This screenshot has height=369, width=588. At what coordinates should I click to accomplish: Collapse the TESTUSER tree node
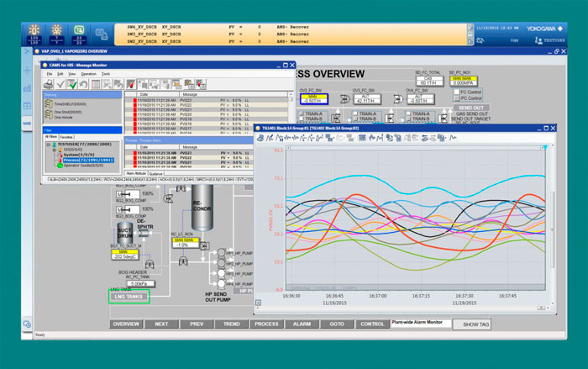click(46, 144)
